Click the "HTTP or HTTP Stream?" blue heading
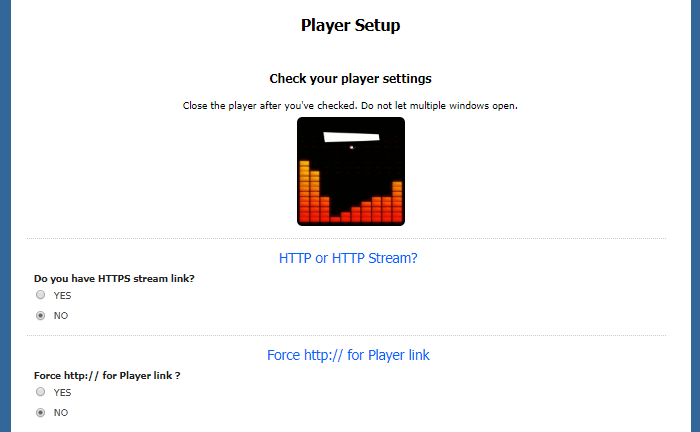 pos(348,258)
